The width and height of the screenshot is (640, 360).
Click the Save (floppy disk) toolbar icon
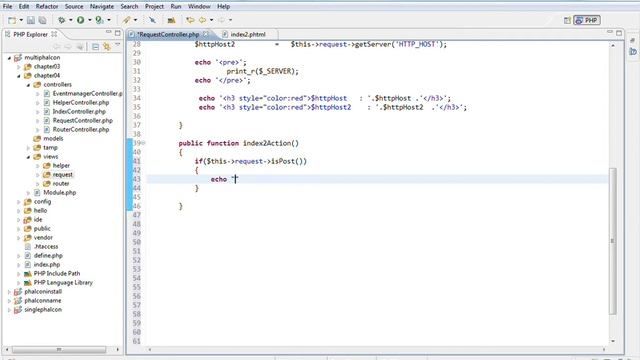[31, 20]
